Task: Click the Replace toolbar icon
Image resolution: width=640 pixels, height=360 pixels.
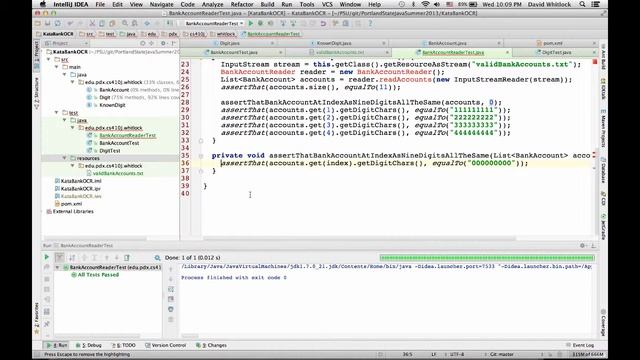Action: tap(134, 23)
